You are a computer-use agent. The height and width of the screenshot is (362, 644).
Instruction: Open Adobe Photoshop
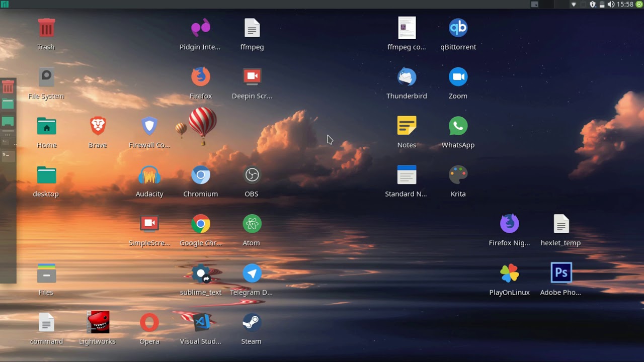tap(560, 272)
